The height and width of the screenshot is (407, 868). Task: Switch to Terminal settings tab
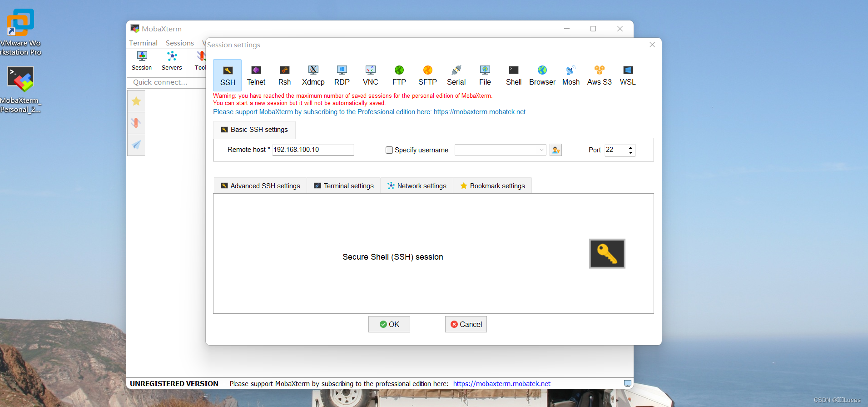click(x=344, y=186)
